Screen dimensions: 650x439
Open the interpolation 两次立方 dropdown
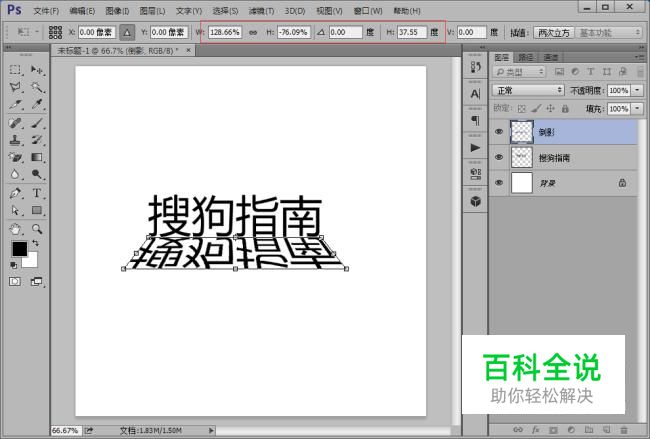(554, 32)
